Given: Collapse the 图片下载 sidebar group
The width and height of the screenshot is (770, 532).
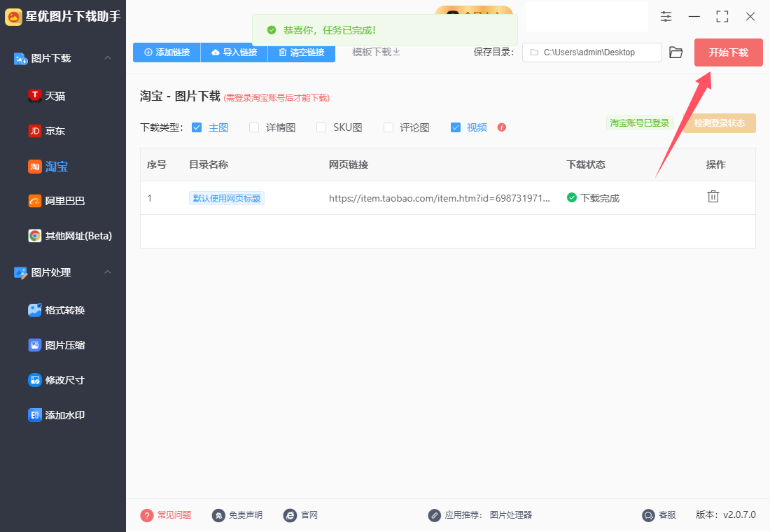Looking at the screenshot, I should (108, 58).
